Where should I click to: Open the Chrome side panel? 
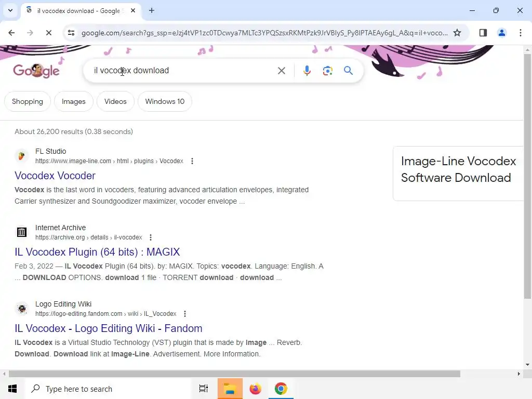point(483,33)
